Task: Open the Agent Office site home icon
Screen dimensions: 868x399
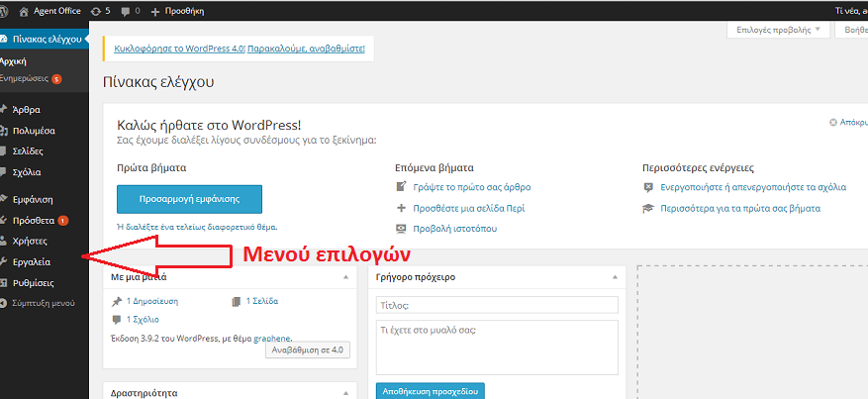Action: point(23,11)
